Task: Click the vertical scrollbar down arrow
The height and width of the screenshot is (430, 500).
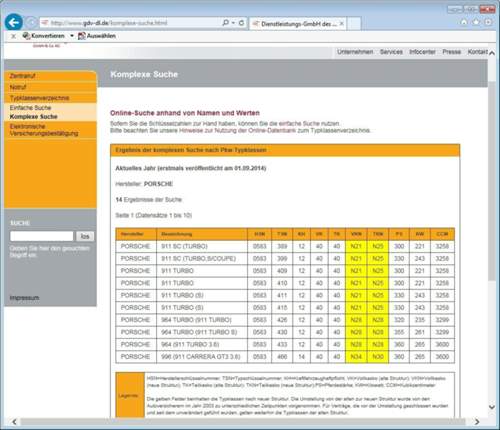Action: point(492,407)
